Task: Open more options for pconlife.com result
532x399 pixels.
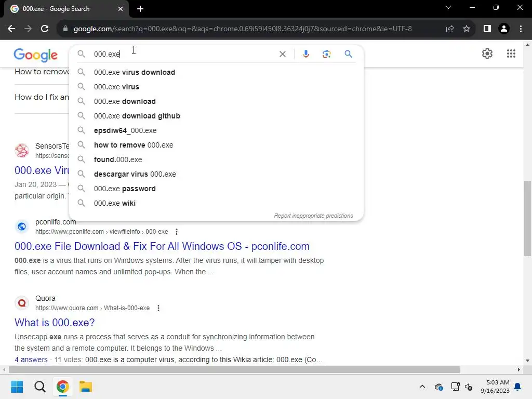Action: coord(177,232)
